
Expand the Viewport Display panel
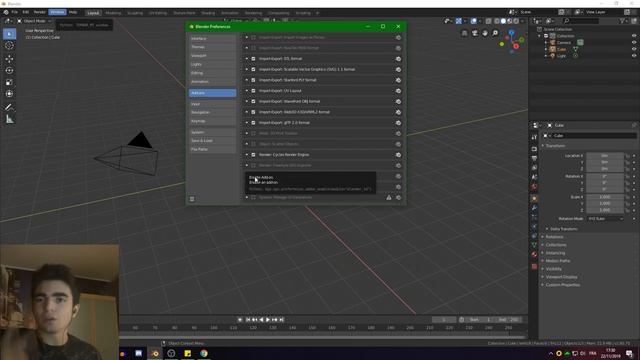561,277
